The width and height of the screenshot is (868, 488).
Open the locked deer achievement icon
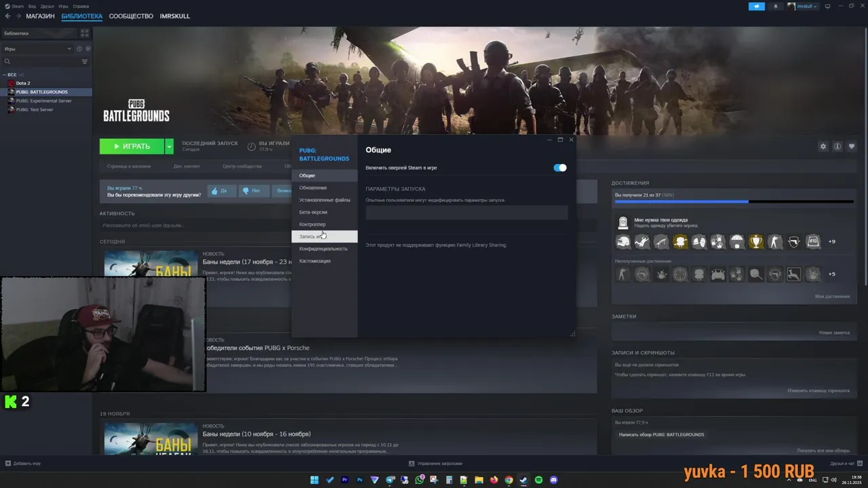click(x=794, y=274)
